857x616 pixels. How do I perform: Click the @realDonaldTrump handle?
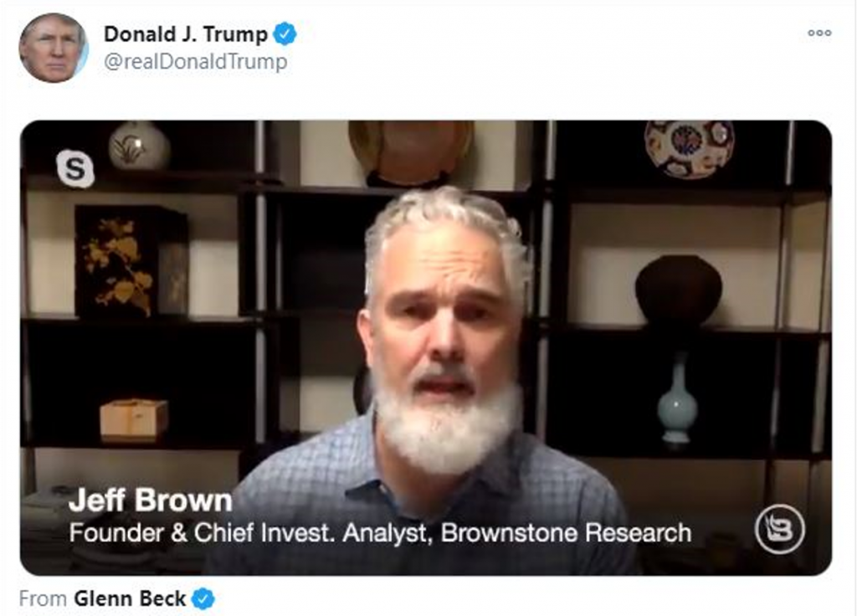coord(195,61)
